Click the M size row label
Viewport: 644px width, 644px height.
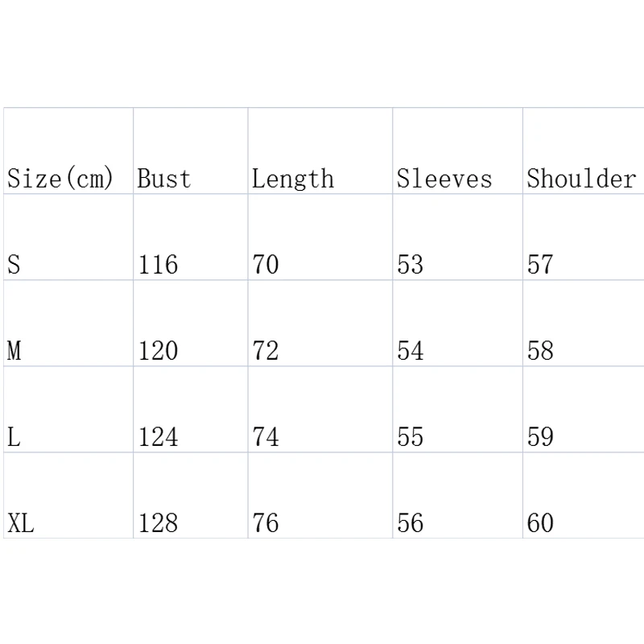click(x=14, y=350)
